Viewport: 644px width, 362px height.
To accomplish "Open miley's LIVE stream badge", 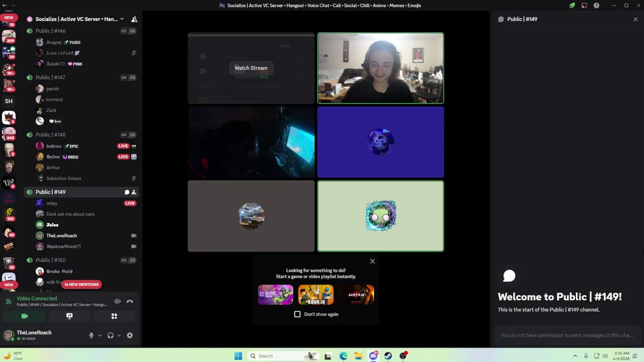I will [130, 203].
